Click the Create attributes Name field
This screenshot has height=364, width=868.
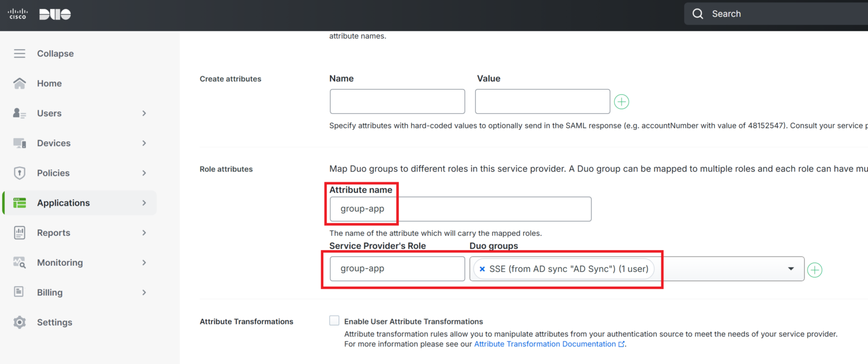pyautogui.click(x=397, y=102)
